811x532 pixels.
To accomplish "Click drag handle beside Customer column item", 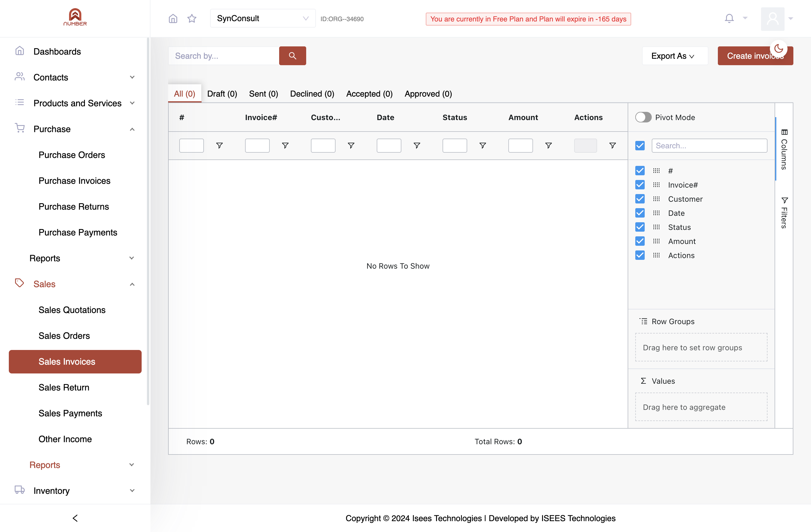I will pyautogui.click(x=656, y=199).
